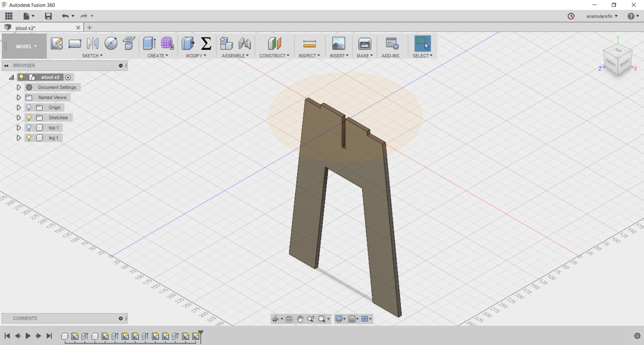This screenshot has width=644, height=345.
Task: Click the Redo arrow icon
Action: pos(84,16)
